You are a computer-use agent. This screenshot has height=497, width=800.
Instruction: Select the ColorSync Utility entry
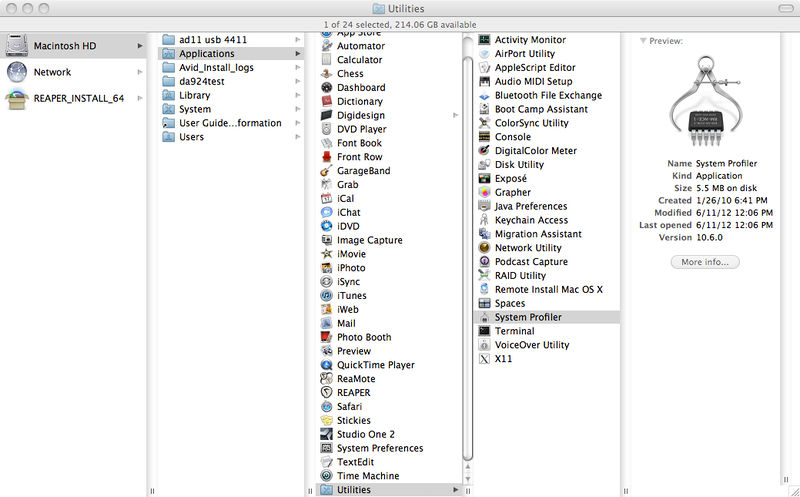531,123
